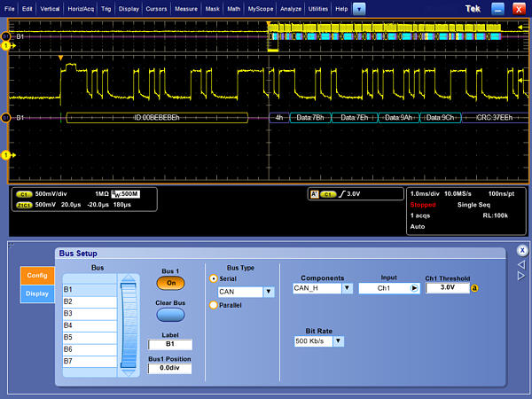Screen dimensions: 532x399
Task: Click the C1 channel badge in readout
Action: [x=24, y=193]
